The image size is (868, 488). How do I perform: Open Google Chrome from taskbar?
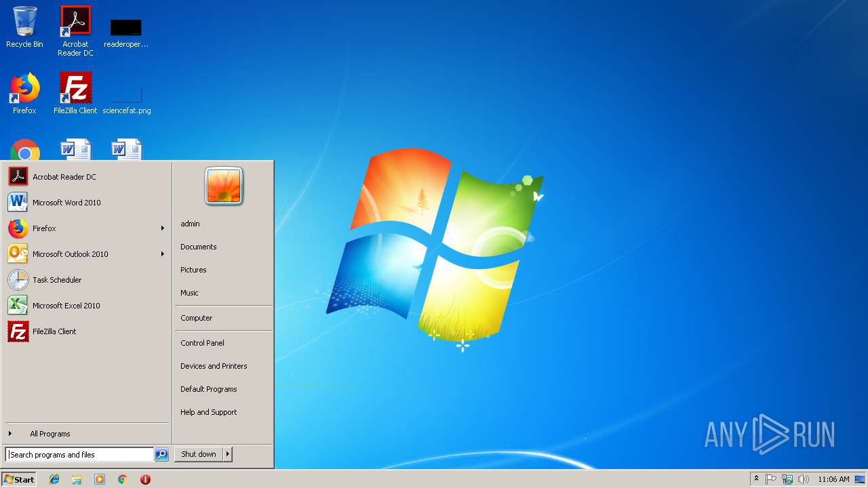[x=123, y=479]
